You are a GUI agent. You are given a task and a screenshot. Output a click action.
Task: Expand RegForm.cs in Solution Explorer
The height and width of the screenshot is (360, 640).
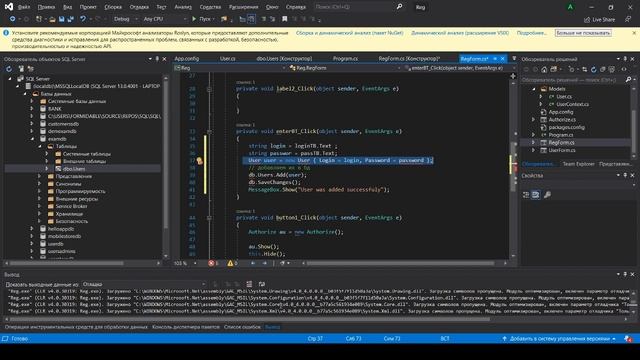click(533, 142)
